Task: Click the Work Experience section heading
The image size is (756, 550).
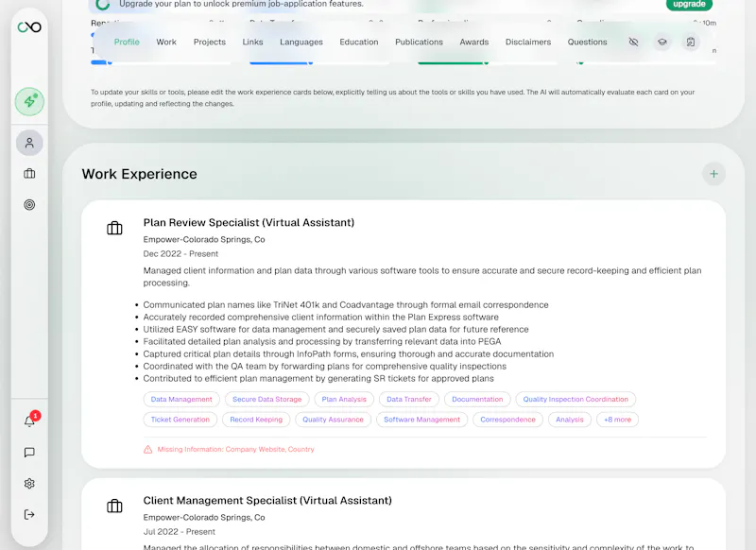Action: tap(139, 174)
